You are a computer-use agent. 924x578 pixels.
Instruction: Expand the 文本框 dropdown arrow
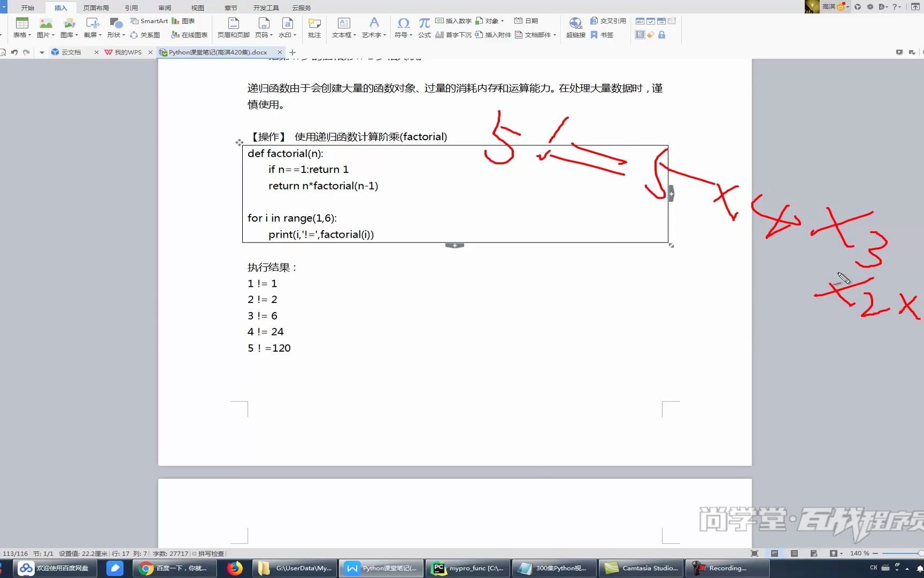pyautogui.click(x=355, y=35)
